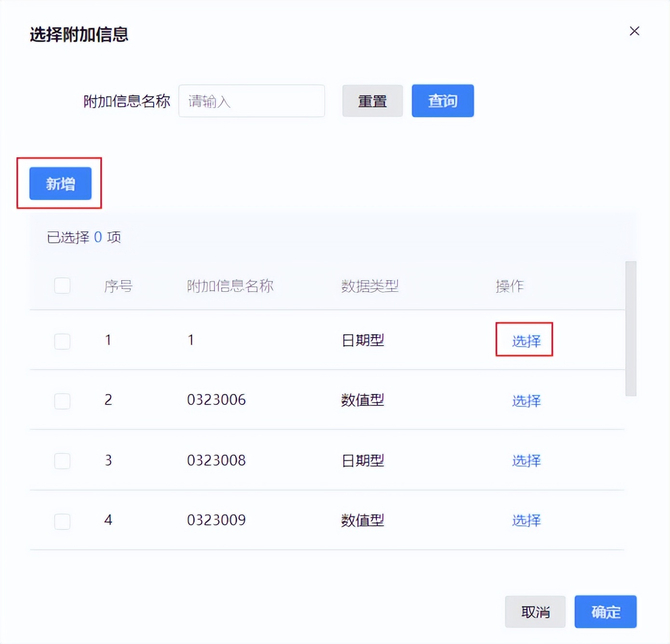The image size is (670, 644).
Task: Check the checkbox for row 1
Action: (62, 341)
